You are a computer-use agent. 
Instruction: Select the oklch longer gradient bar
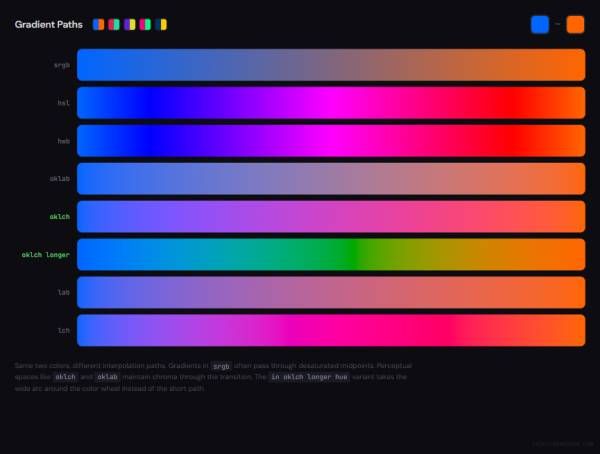click(x=330, y=255)
